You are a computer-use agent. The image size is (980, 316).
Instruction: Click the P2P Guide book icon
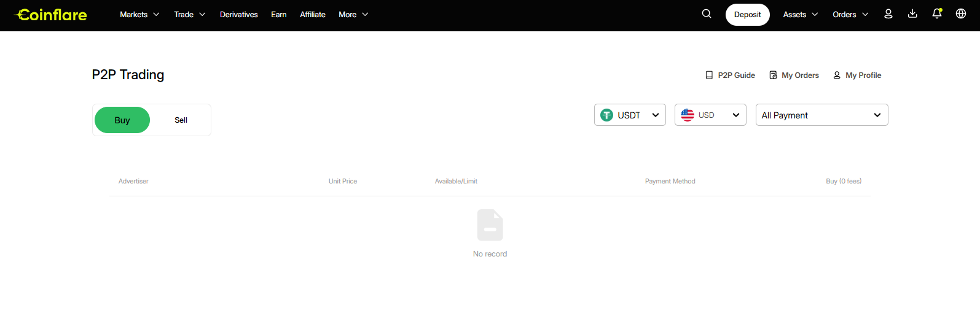pos(709,75)
